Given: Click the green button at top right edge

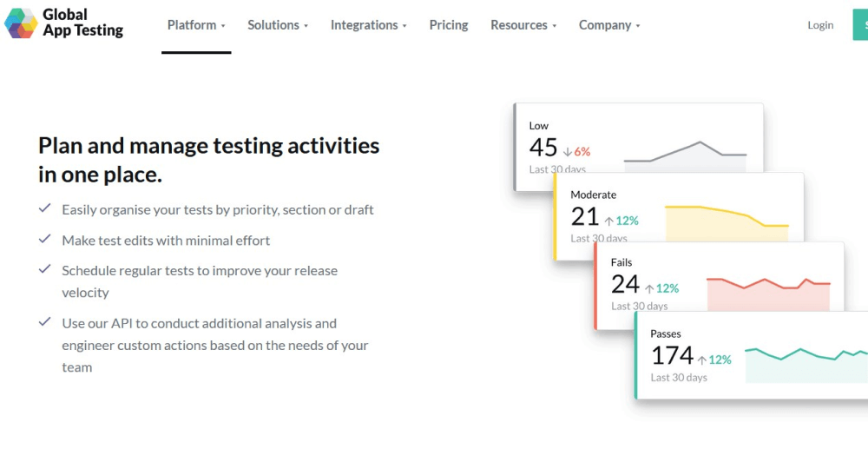Looking at the screenshot, I should [861, 25].
